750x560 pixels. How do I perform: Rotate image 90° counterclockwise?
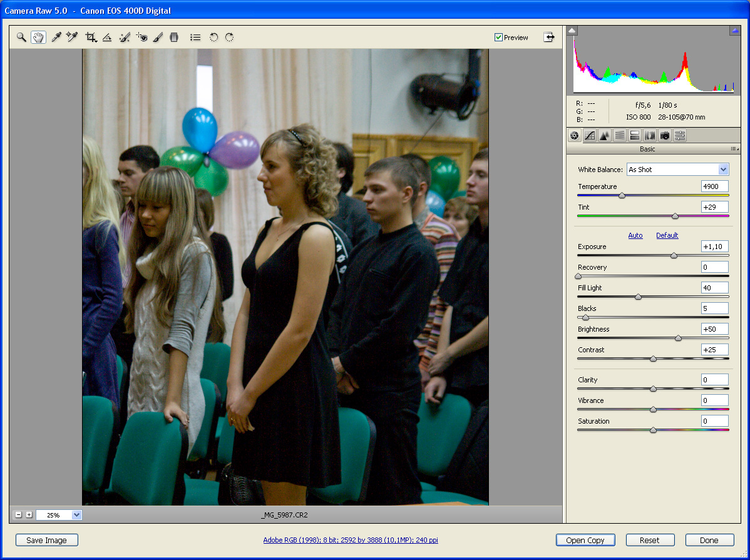tap(213, 38)
